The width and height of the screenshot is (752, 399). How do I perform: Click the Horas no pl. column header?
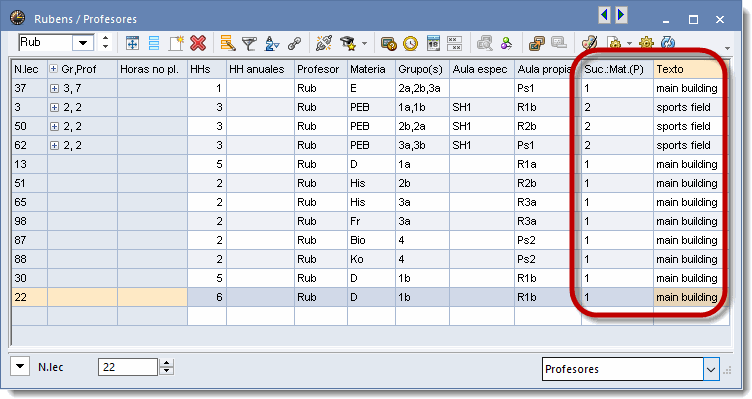(x=152, y=69)
